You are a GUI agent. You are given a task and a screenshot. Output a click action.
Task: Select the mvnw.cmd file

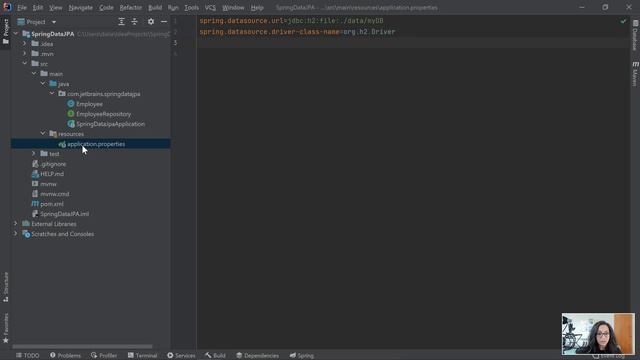pyautogui.click(x=55, y=194)
